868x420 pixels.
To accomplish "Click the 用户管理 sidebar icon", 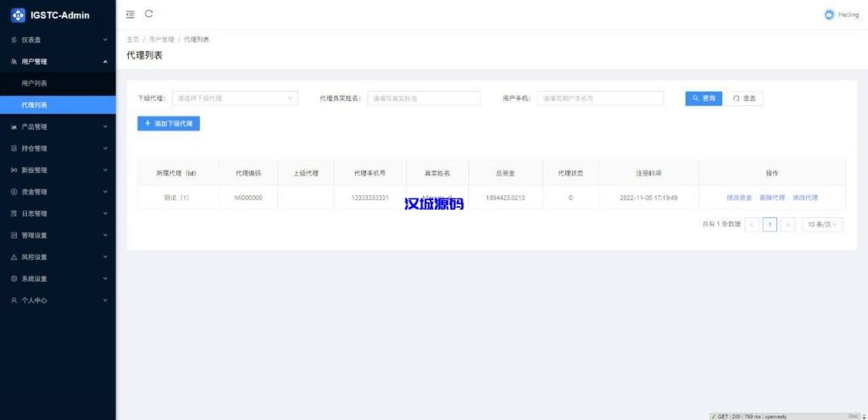I will pos(14,61).
